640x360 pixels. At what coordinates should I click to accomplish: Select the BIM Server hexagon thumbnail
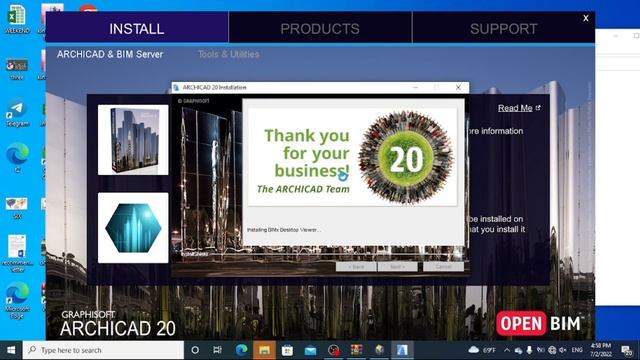[133, 228]
